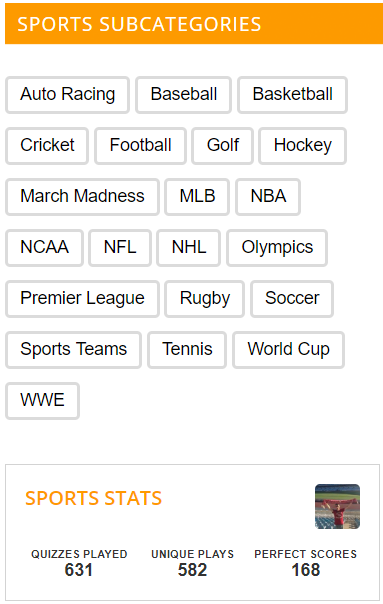Open the World Cup subcategory
This screenshot has height=604, width=383.
pos(288,350)
